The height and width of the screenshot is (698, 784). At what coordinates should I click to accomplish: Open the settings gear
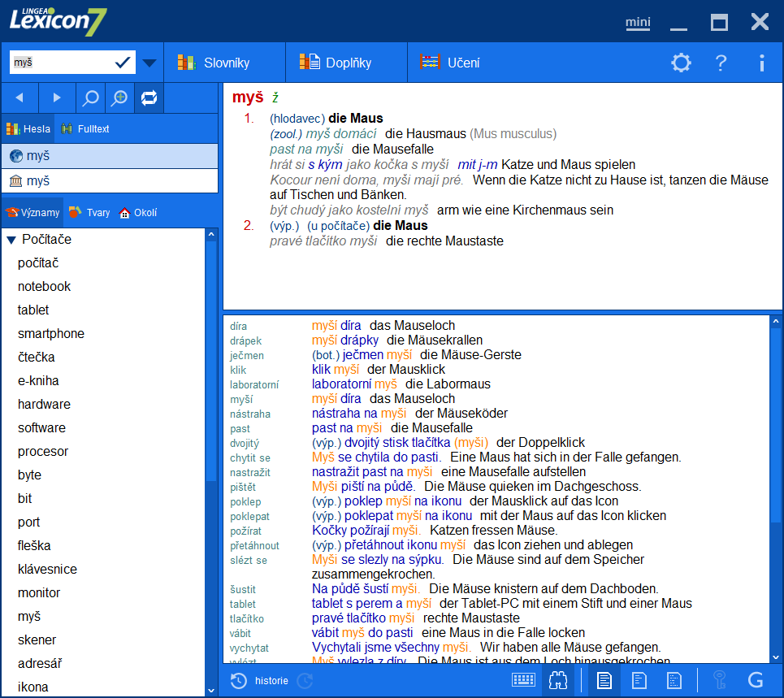[681, 62]
